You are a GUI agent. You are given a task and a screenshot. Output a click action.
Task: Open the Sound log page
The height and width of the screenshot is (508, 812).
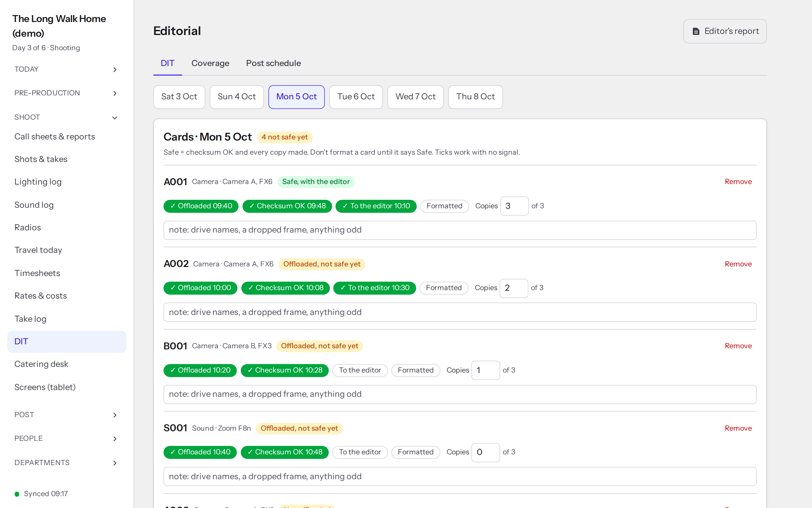click(x=67, y=205)
